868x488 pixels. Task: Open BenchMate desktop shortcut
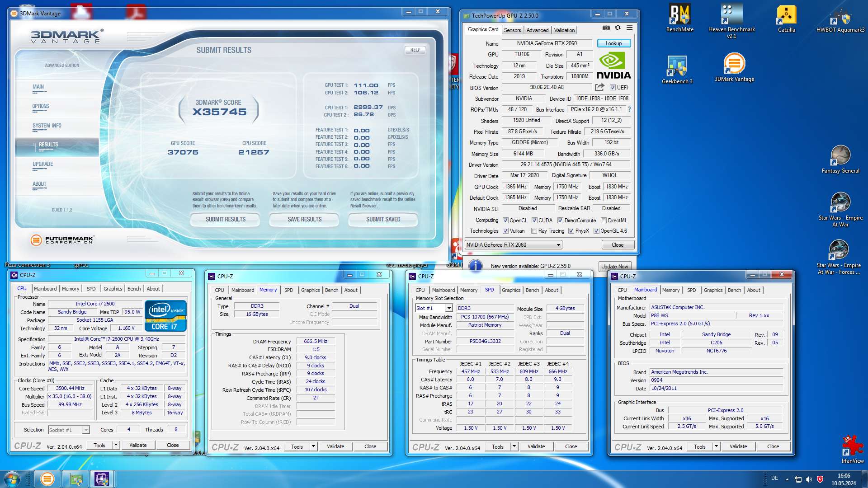(679, 18)
